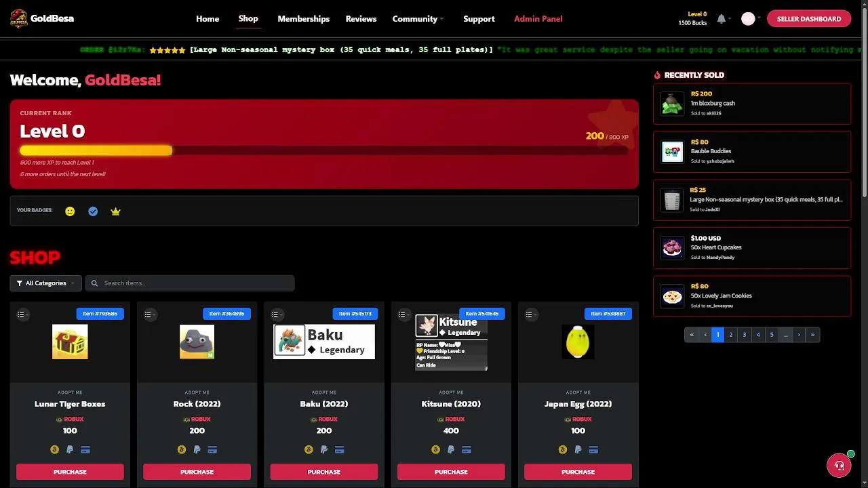
Task: Click PayPal icon under Japan Egg (2022)
Action: [578, 449]
